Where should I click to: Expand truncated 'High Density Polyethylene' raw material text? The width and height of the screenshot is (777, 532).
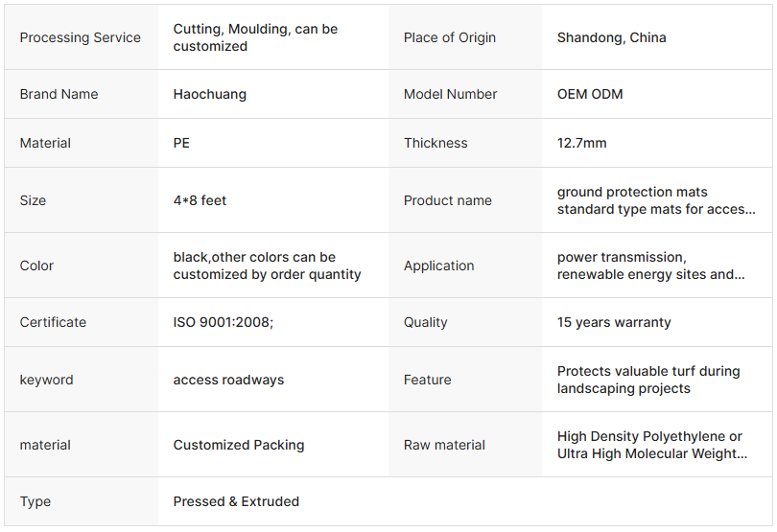pyautogui.click(x=652, y=446)
